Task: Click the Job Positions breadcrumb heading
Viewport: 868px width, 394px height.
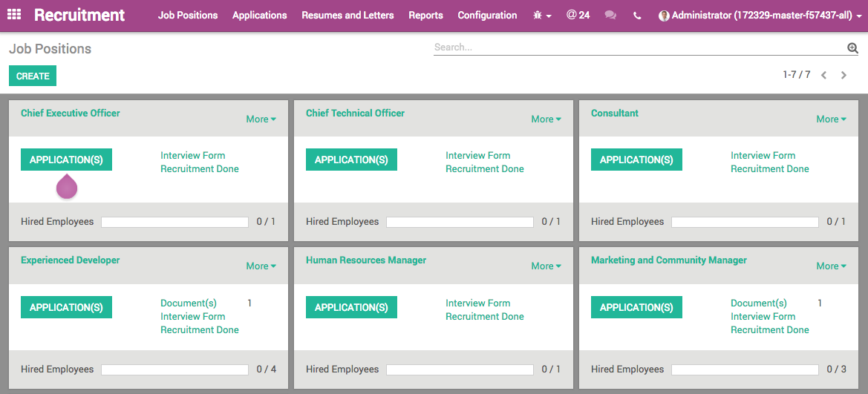Action: tap(50, 49)
